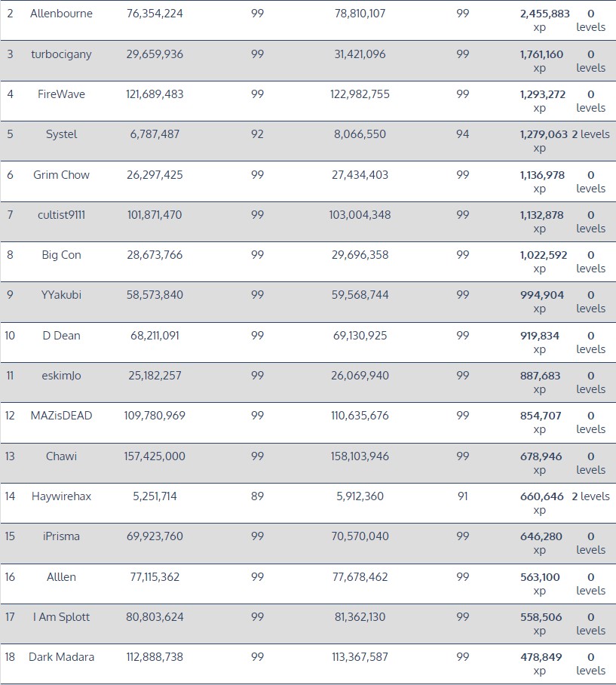
Task: Select the Systel player name
Action: [61, 134]
